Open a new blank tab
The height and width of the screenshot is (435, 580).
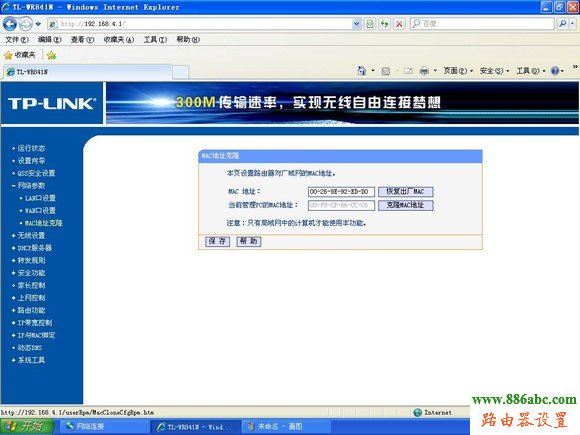tap(181, 72)
